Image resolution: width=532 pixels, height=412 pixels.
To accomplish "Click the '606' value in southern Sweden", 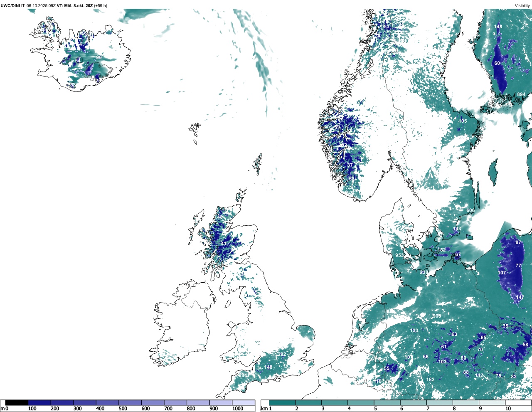I will [x=470, y=210].
